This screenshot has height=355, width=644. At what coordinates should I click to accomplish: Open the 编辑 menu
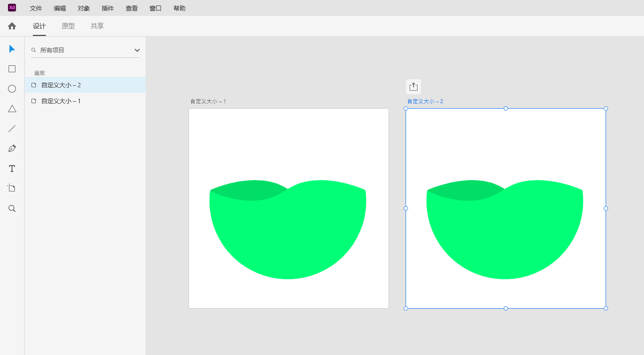(x=60, y=8)
